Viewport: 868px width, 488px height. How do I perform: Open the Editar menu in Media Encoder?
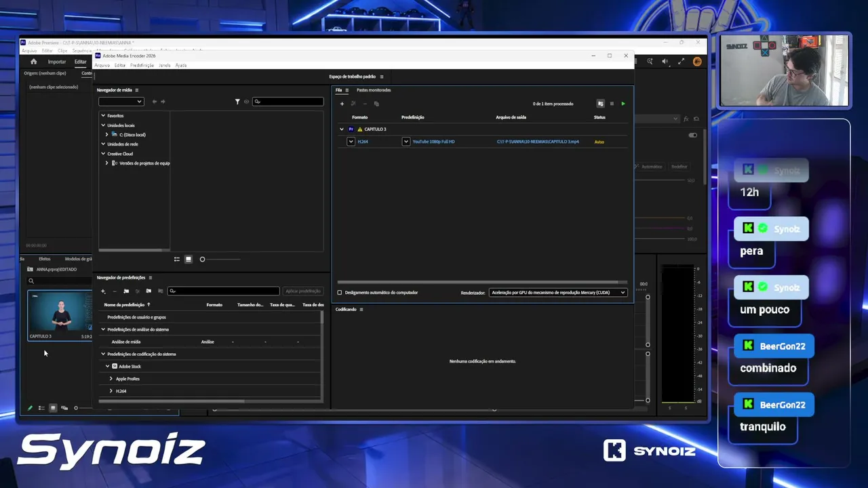tap(120, 65)
